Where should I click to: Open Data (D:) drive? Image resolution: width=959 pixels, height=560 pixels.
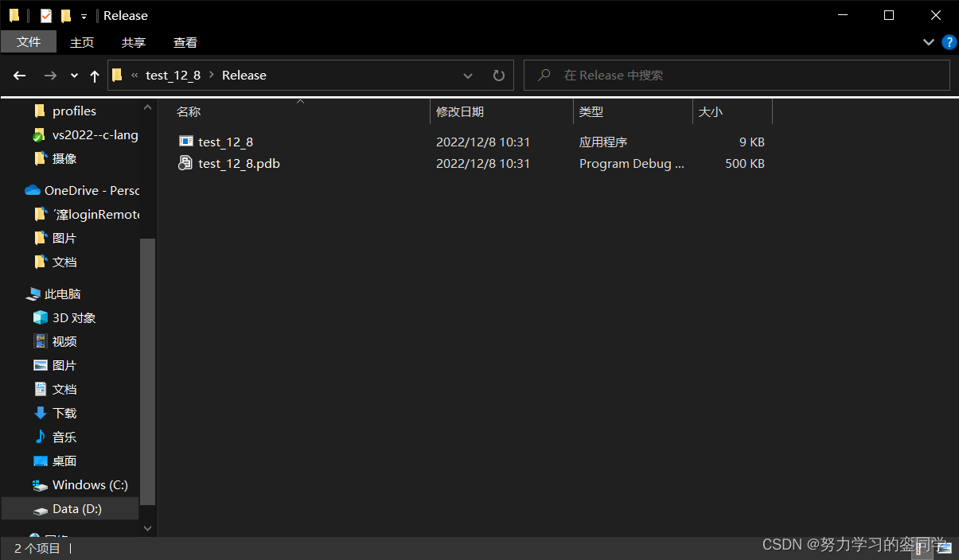pyautogui.click(x=77, y=509)
